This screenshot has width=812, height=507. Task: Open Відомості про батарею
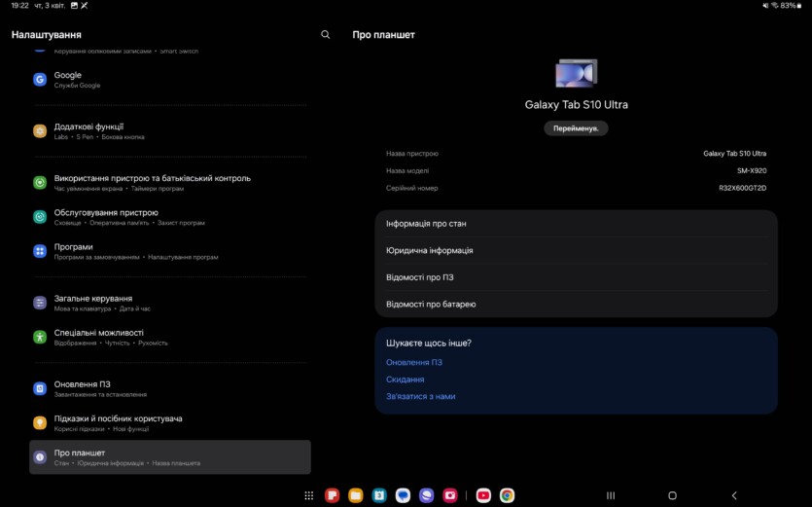pos(576,305)
